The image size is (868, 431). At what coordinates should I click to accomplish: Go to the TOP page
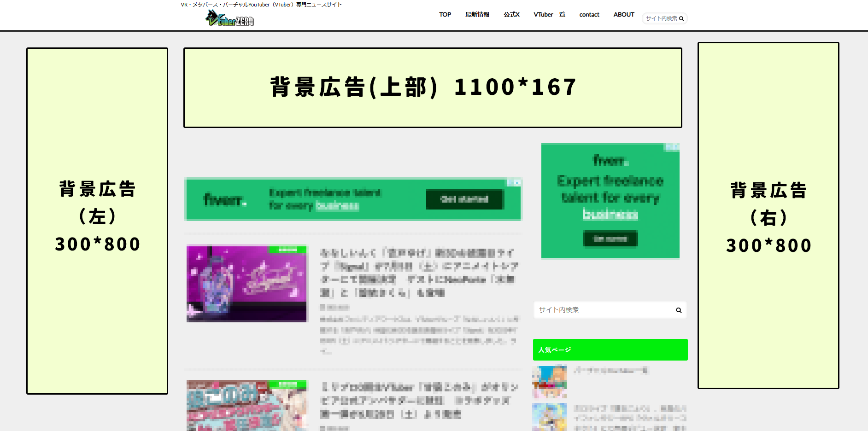(x=445, y=15)
